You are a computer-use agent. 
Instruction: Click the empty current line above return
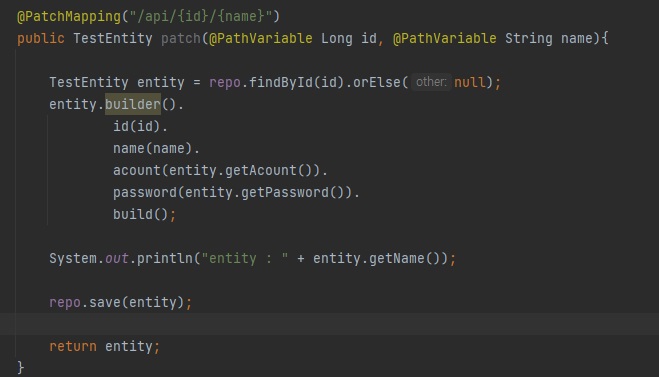pos(330,324)
